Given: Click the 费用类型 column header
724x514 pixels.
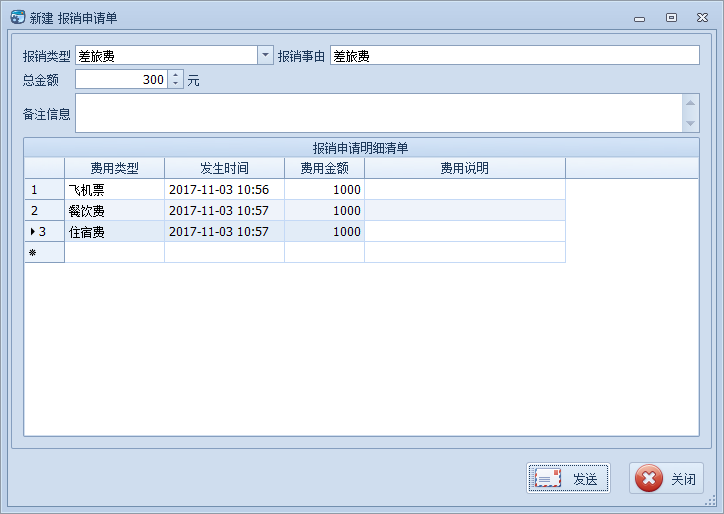Looking at the screenshot, I should point(115,168).
